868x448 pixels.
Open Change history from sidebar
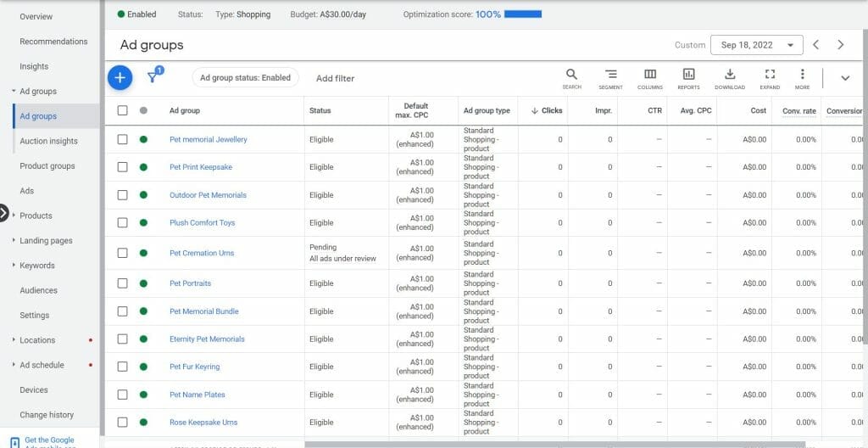(47, 415)
